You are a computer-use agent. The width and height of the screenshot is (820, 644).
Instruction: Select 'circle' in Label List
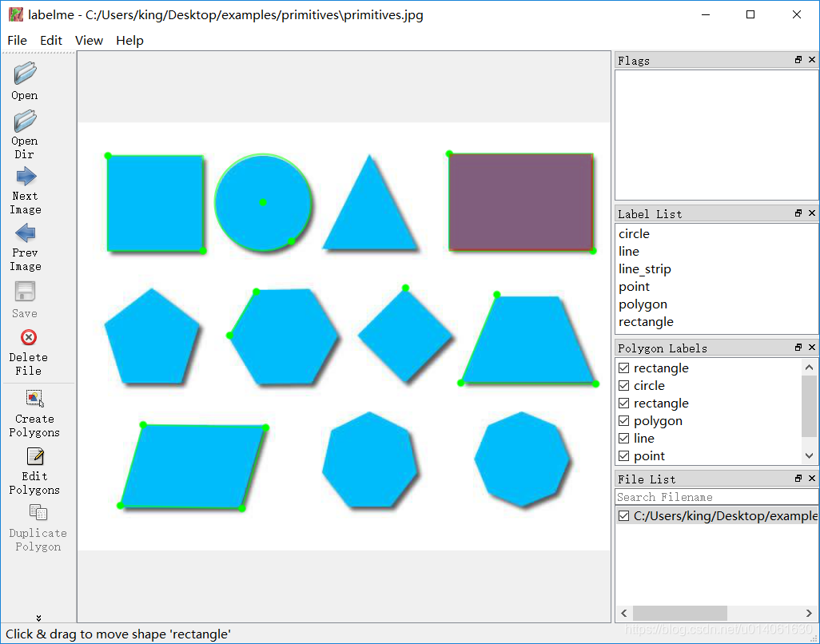(634, 233)
